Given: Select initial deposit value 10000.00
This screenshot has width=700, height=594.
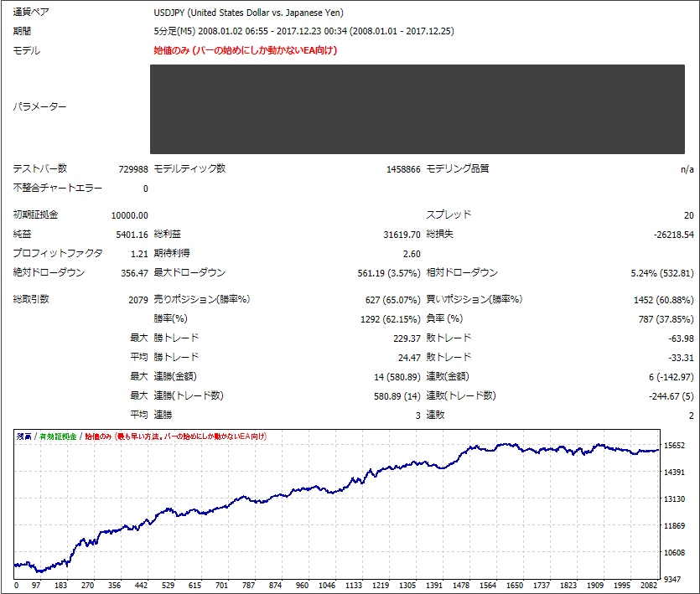Looking at the screenshot, I should pyautogui.click(x=129, y=215).
